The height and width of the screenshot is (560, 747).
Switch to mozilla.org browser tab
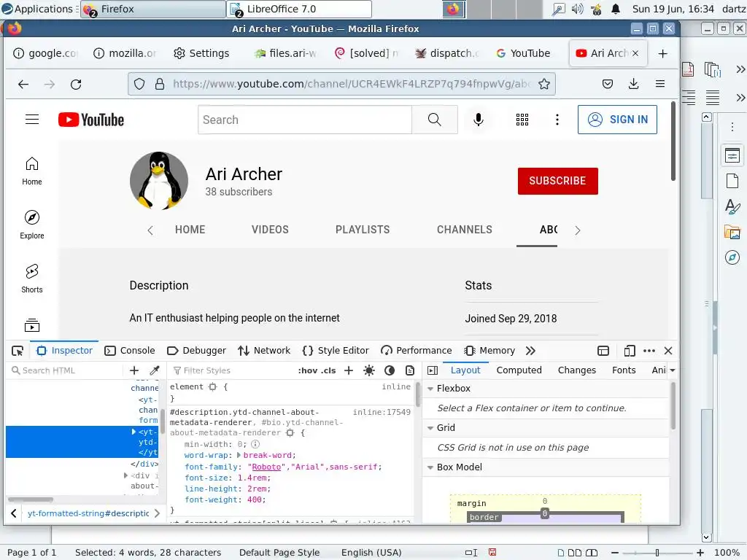click(x=125, y=53)
